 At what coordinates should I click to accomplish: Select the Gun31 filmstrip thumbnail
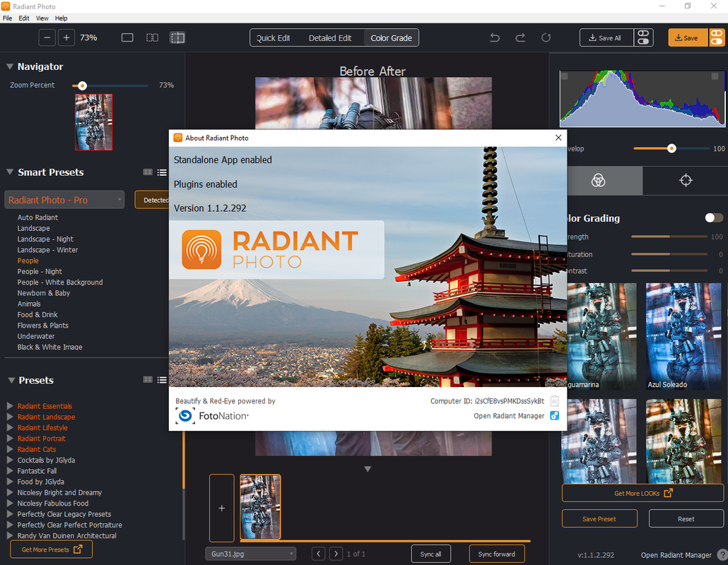click(x=260, y=506)
